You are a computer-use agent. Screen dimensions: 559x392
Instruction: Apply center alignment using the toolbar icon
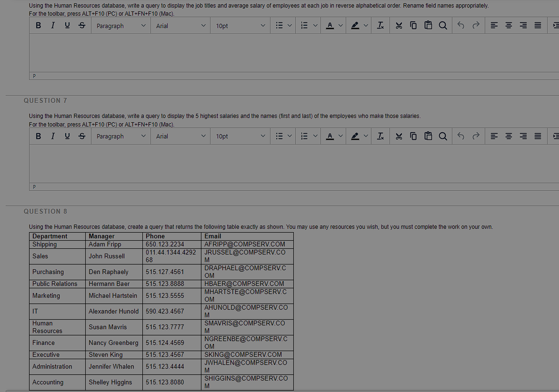pyautogui.click(x=509, y=25)
